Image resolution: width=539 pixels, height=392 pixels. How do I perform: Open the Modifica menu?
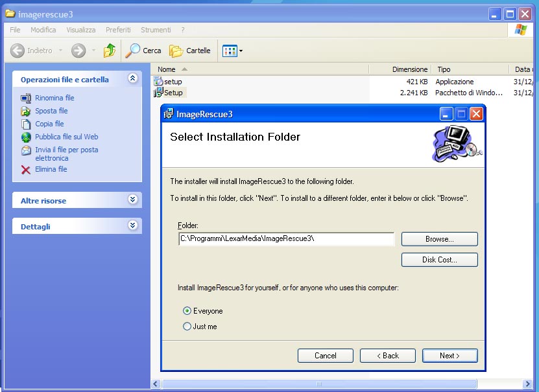tap(43, 30)
